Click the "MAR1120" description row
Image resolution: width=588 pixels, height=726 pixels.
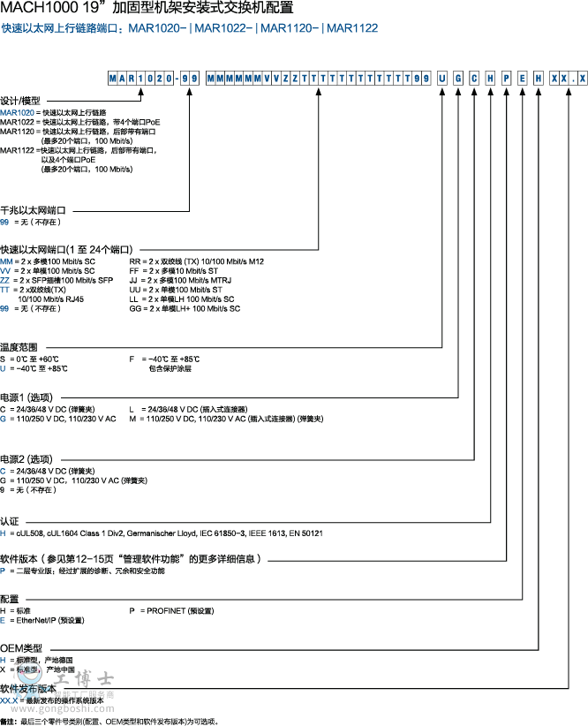point(78,136)
